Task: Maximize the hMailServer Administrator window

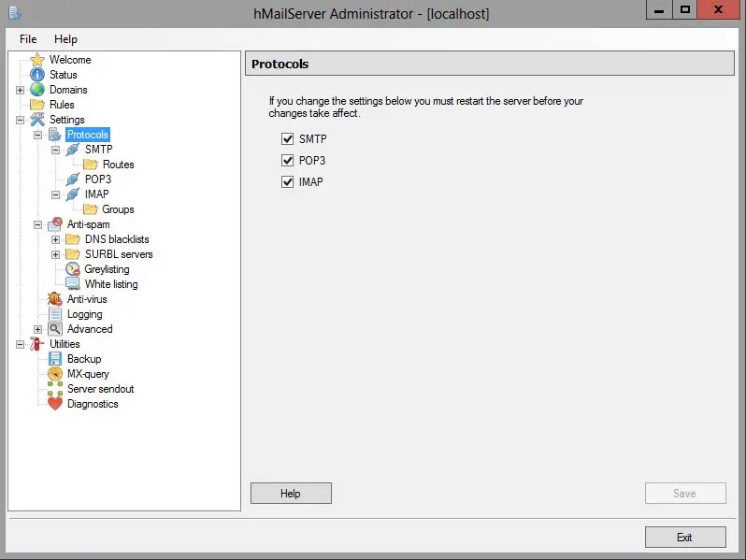Action: 684,9
